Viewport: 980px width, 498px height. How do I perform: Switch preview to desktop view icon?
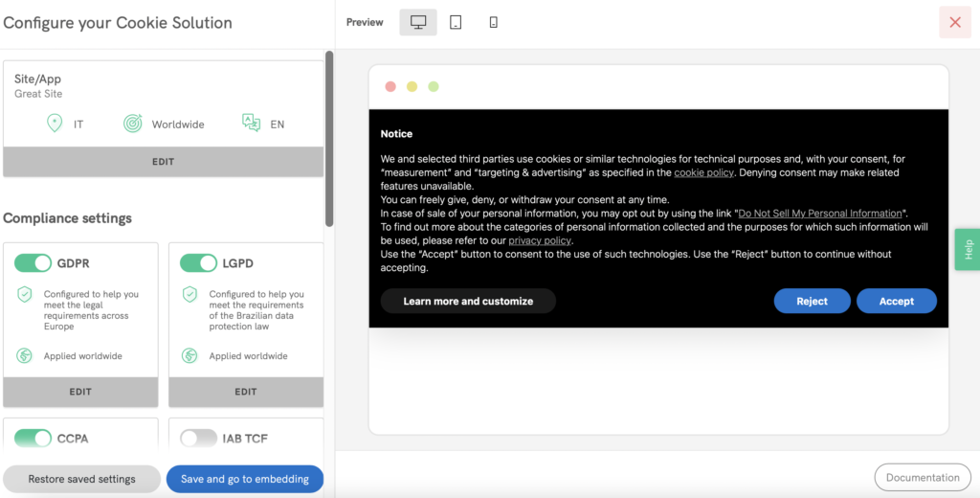418,22
